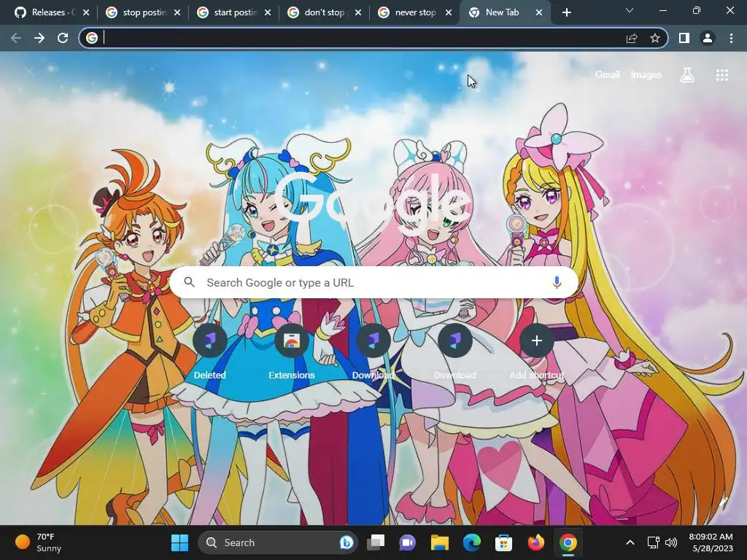Open the Chat app from taskbar
This screenshot has width=747, height=560.
407,542
